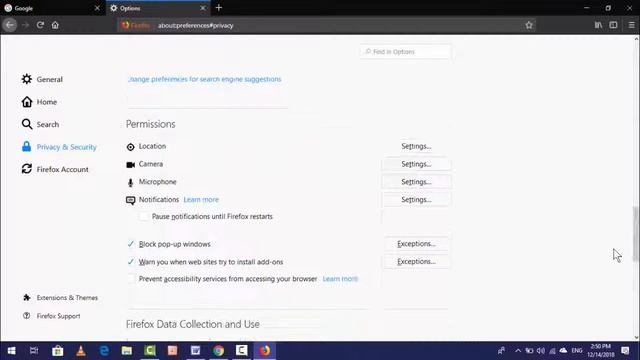This screenshot has height=360, width=640.
Task: Click the General gear icon
Action: (27, 79)
